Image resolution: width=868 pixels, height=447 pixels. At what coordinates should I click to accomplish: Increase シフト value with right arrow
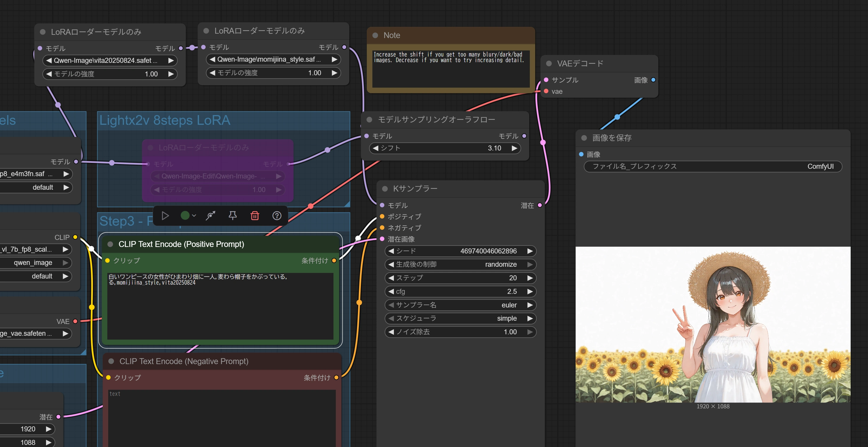514,148
